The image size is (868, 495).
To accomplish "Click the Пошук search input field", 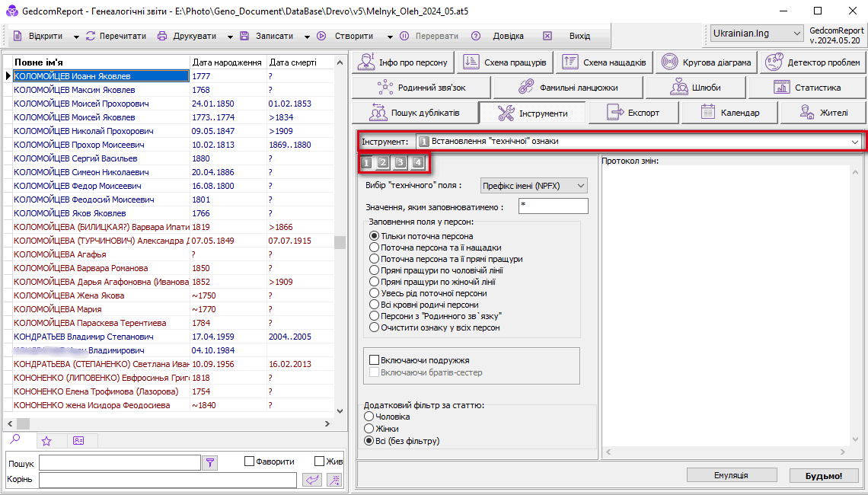I will pyautogui.click(x=120, y=463).
